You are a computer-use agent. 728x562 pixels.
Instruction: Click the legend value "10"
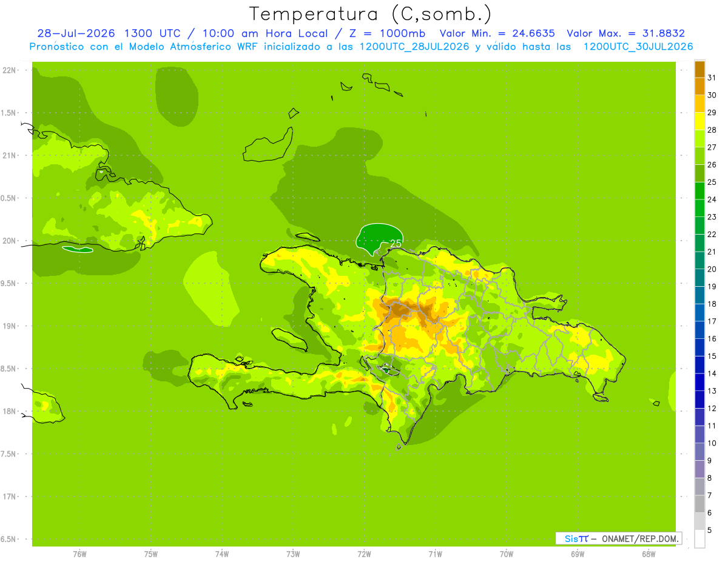point(712,443)
